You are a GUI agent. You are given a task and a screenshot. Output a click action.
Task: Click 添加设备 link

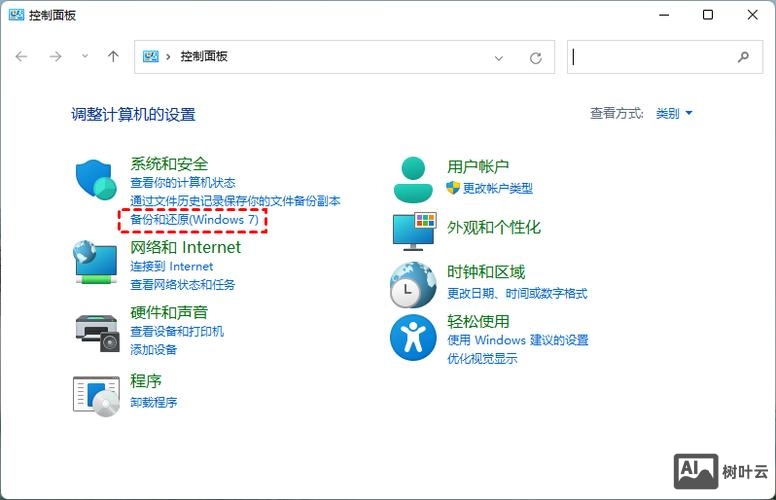point(153,350)
